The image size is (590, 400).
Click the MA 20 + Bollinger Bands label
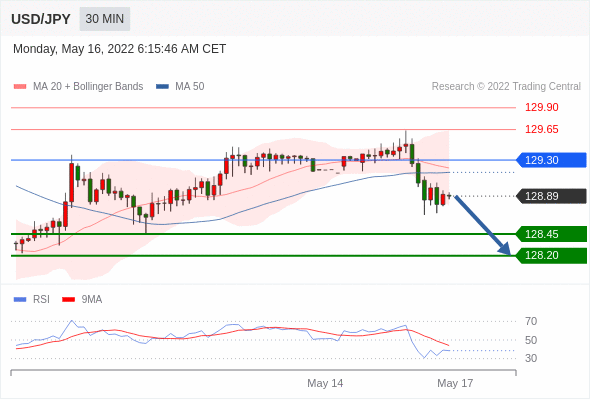pyautogui.click(x=88, y=87)
